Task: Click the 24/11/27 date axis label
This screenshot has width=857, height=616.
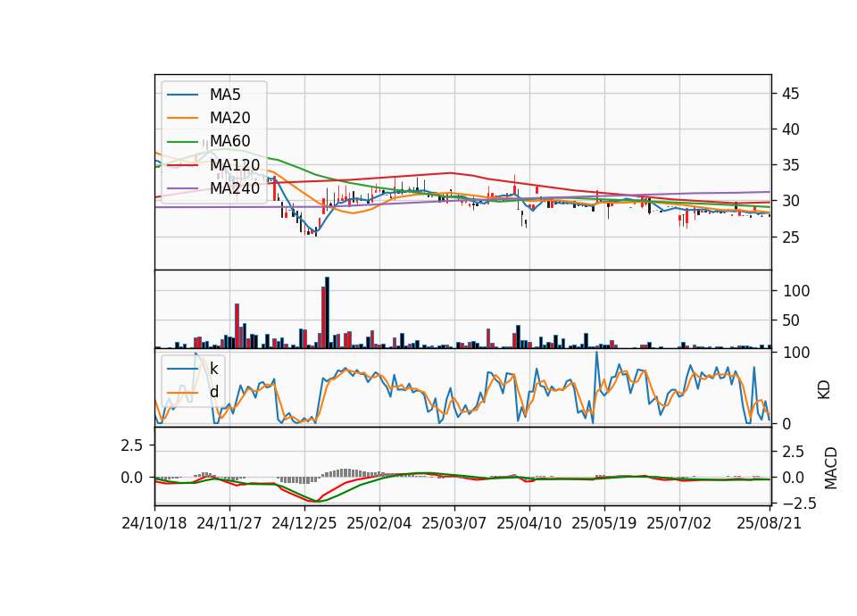Action: pos(229,523)
